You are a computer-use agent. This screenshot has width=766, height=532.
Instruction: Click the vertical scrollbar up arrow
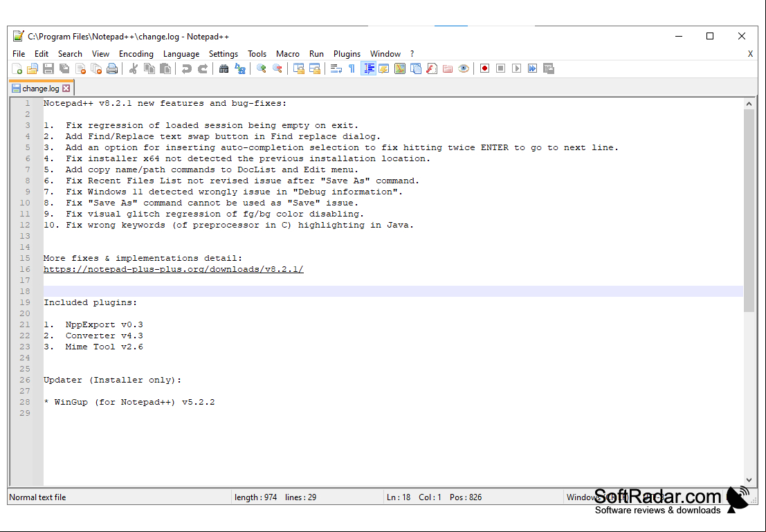point(749,104)
